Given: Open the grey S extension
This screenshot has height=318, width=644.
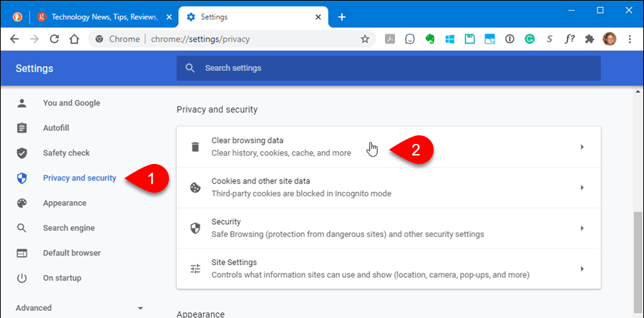Looking at the screenshot, I should click(x=550, y=39).
